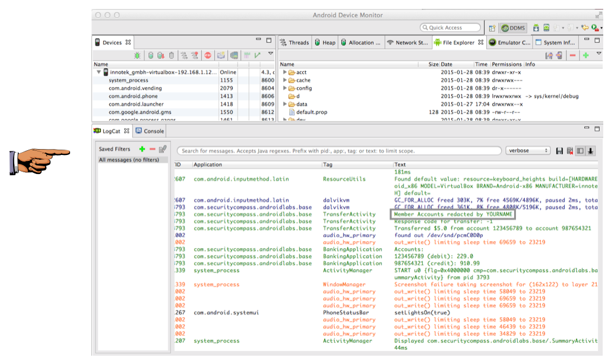
Task: Select the com.android.phone process
Action: point(133,96)
